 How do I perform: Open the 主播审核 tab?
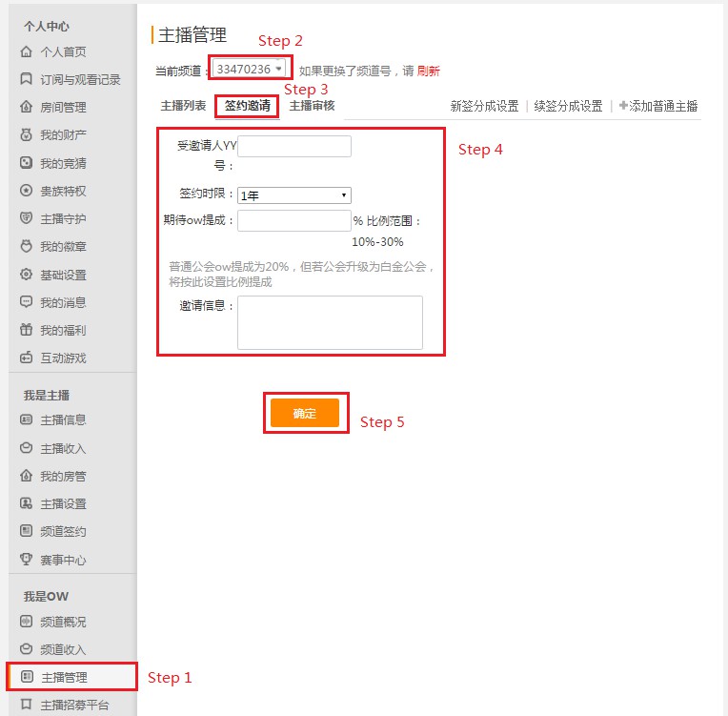click(x=312, y=106)
